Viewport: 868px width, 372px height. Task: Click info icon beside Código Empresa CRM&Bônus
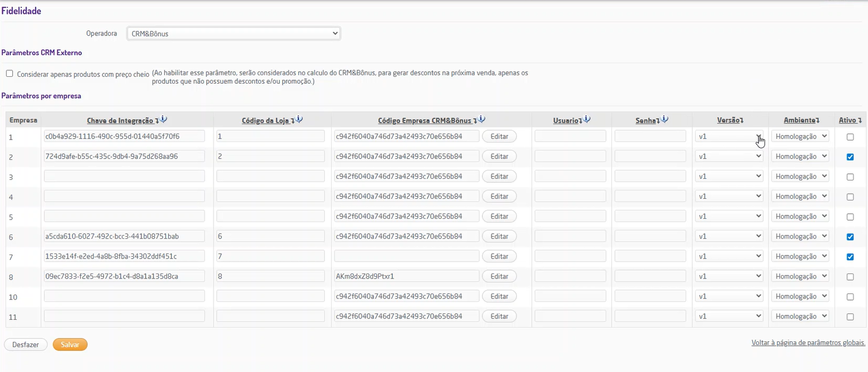pyautogui.click(x=482, y=119)
